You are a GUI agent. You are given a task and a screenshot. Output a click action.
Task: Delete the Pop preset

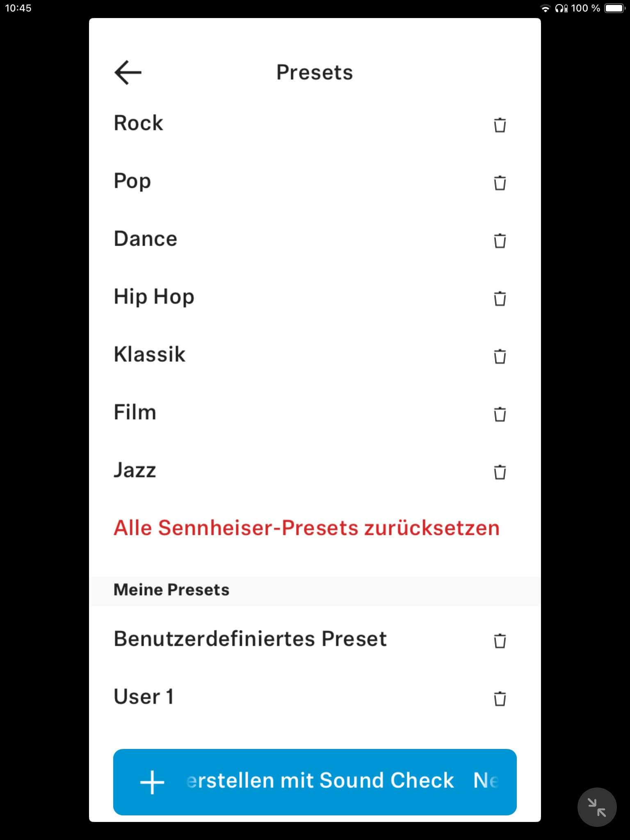[x=500, y=183]
